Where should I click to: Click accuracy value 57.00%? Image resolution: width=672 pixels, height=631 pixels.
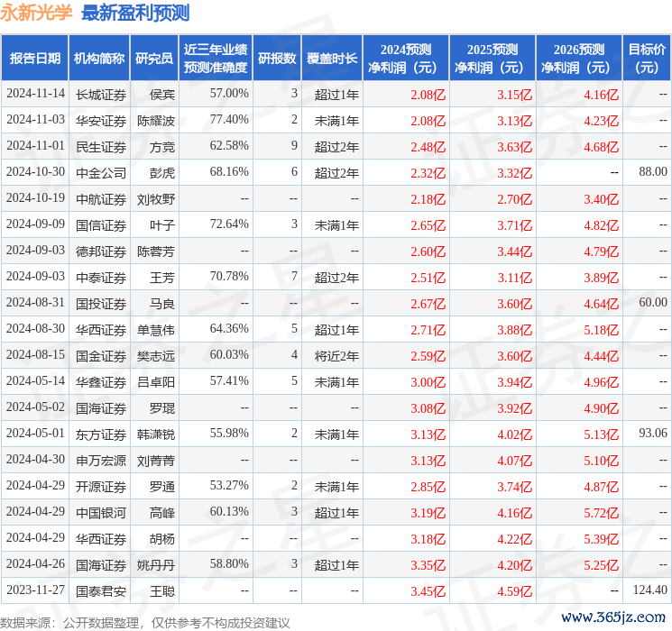pos(229,94)
